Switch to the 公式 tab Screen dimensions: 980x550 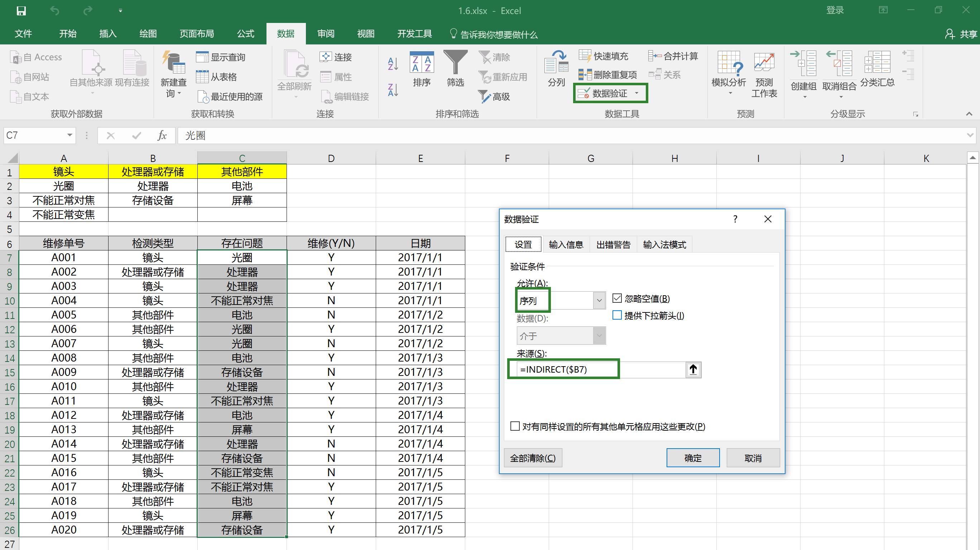[245, 34]
